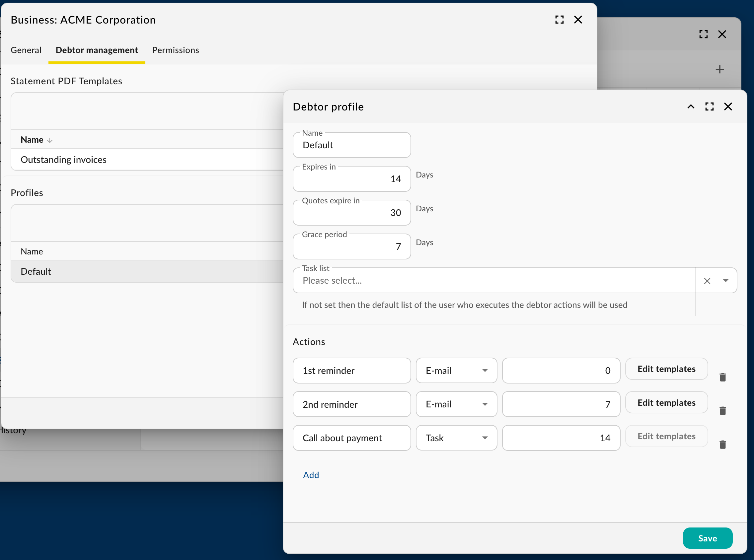Edit the 1st reminder name field
Viewport: 754px width, 560px height.
[352, 371]
